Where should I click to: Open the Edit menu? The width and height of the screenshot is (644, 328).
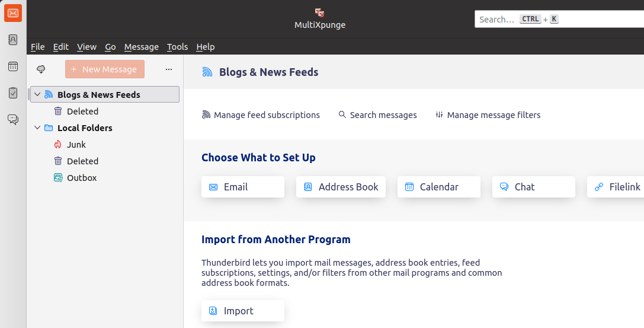coord(61,47)
